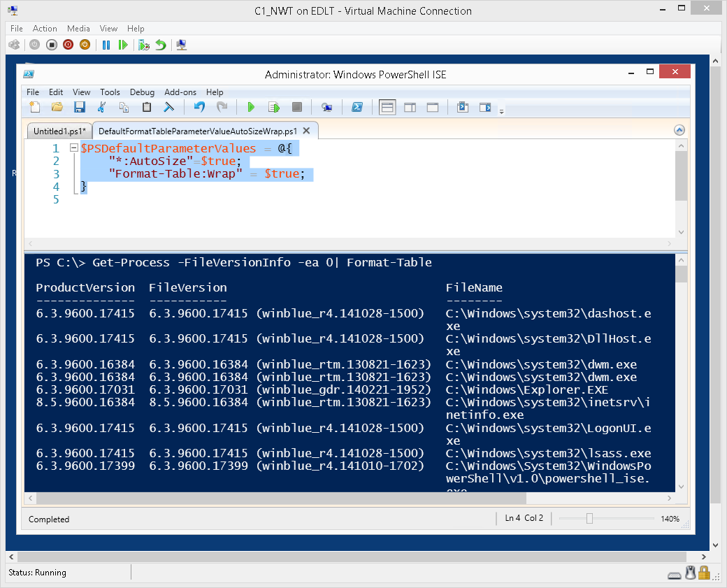Collapse the code region on line 1
This screenshot has height=588, width=727.
pyautogui.click(x=73, y=148)
